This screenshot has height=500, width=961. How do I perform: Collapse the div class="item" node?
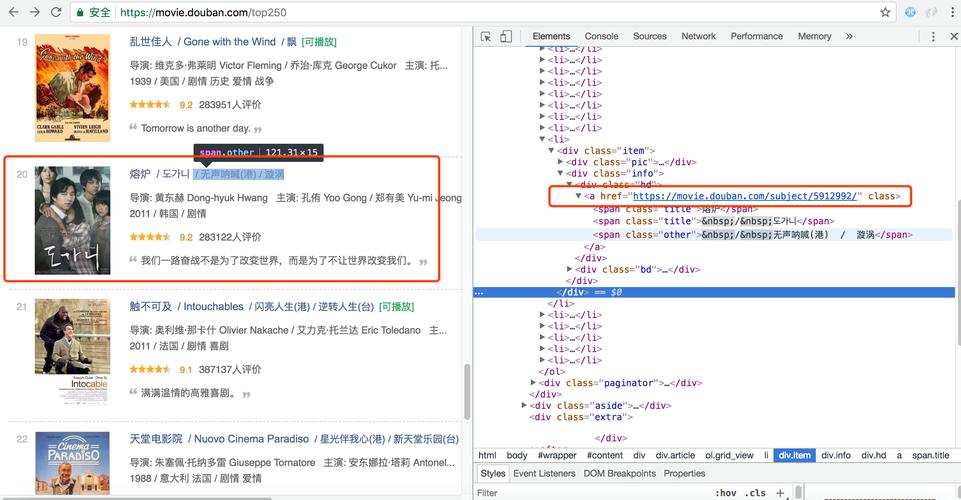pyautogui.click(x=551, y=151)
